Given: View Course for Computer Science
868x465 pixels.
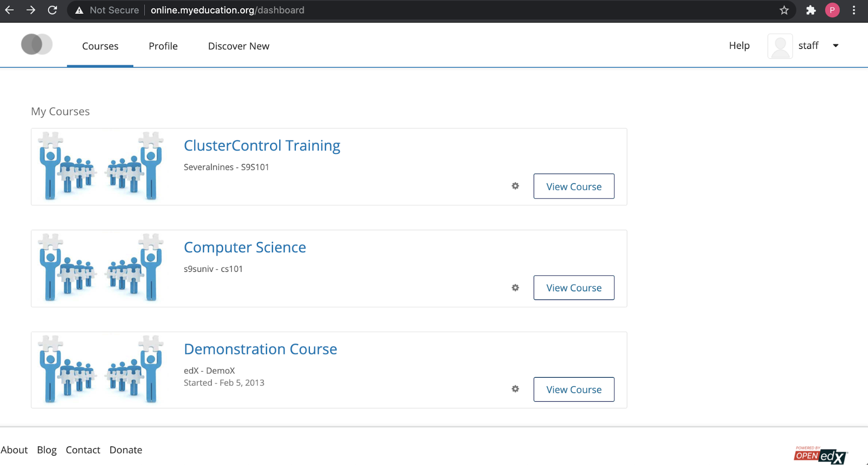Looking at the screenshot, I should [x=574, y=288].
